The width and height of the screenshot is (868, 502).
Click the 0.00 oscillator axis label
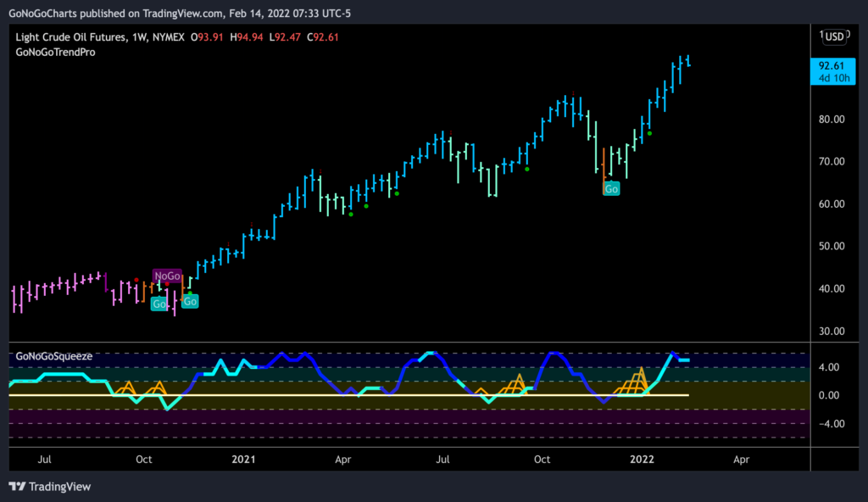[829, 395]
